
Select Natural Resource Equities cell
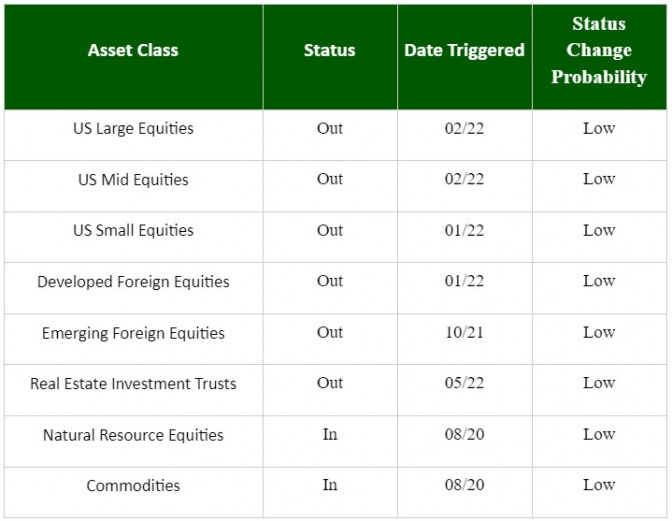tap(133, 435)
